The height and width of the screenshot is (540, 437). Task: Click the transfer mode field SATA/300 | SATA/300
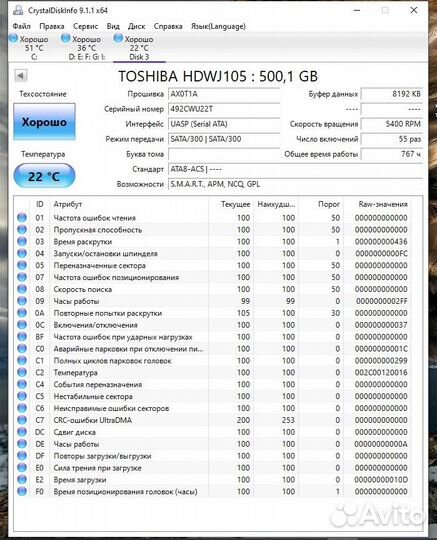[224, 139]
